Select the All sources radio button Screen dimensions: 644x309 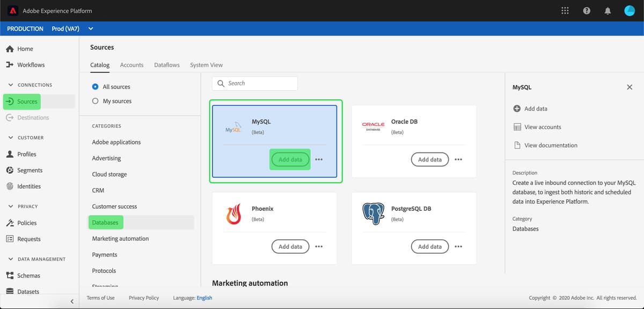[x=96, y=86]
